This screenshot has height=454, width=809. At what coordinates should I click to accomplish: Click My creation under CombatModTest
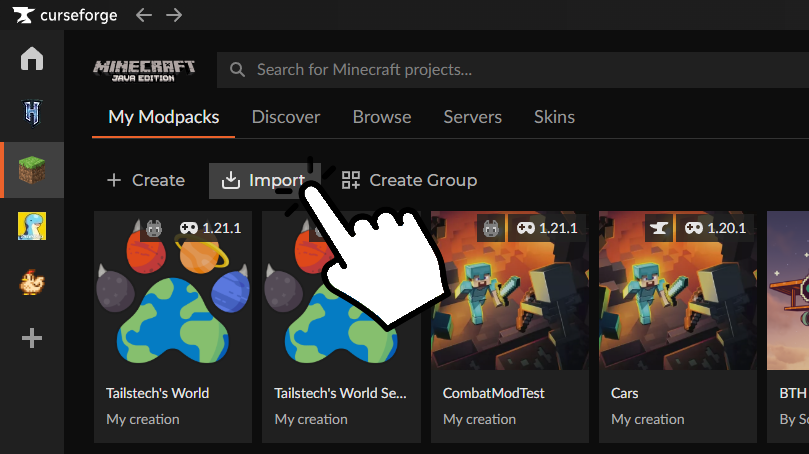[x=479, y=419]
